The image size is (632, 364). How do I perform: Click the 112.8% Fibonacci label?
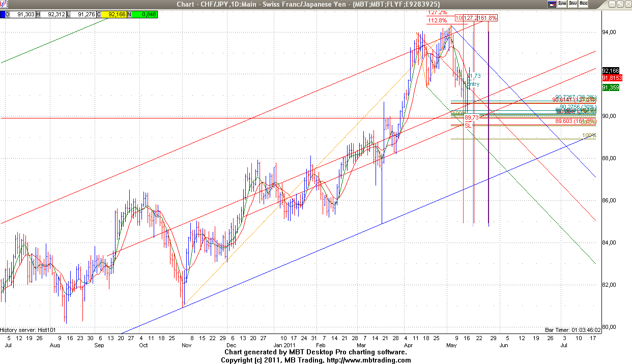pos(438,21)
